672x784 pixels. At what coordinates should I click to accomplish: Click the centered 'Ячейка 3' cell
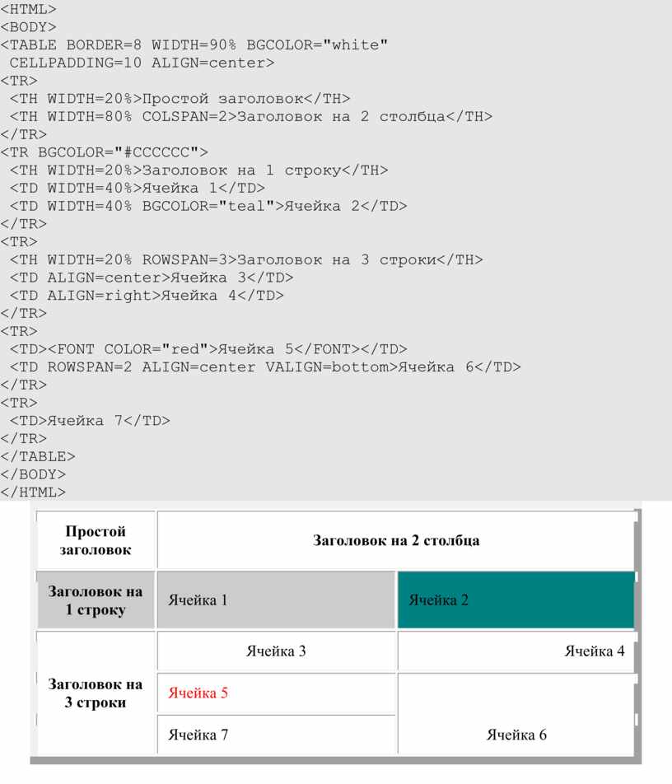tap(276, 651)
